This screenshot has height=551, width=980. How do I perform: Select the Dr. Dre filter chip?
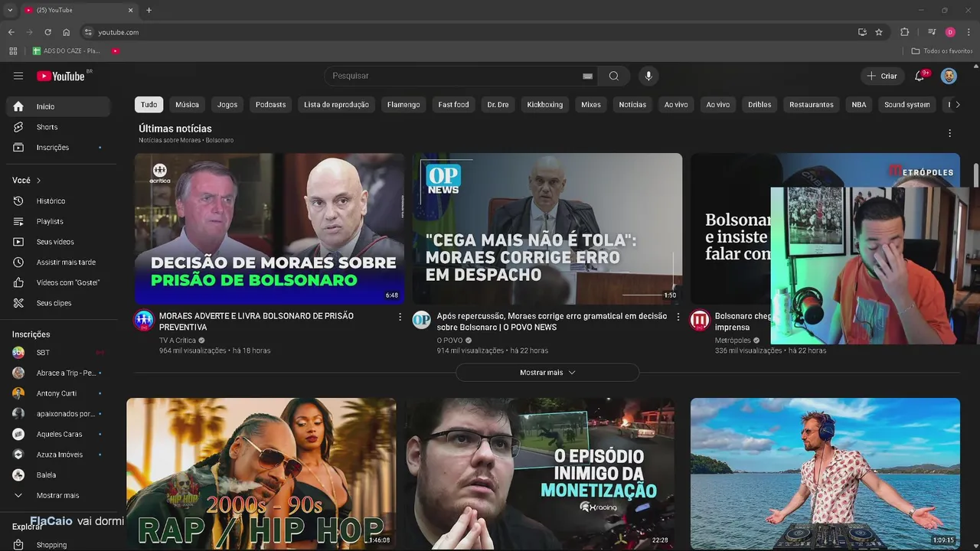pyautogui.click(x=498, y=105)
